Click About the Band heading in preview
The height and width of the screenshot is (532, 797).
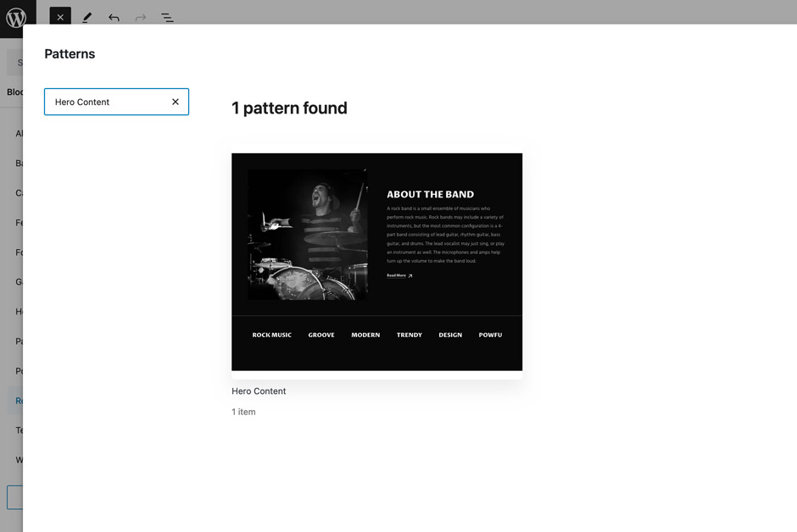(x=430, y=194)
